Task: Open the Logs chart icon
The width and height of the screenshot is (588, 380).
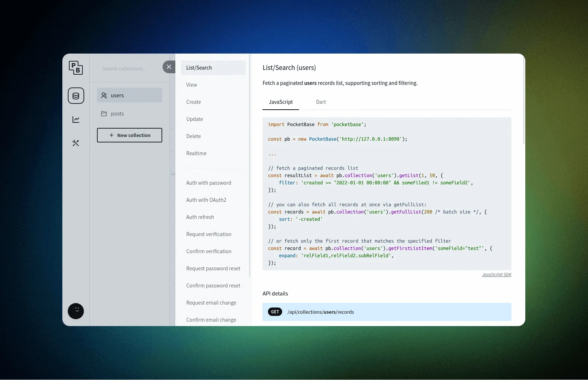Action: 76,120
